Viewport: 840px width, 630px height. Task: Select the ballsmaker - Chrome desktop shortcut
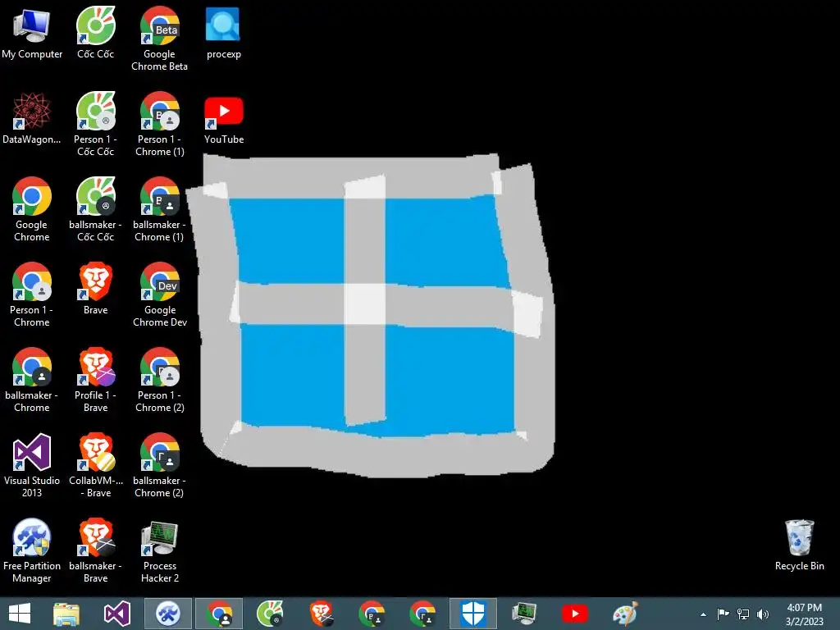(32, 379)
